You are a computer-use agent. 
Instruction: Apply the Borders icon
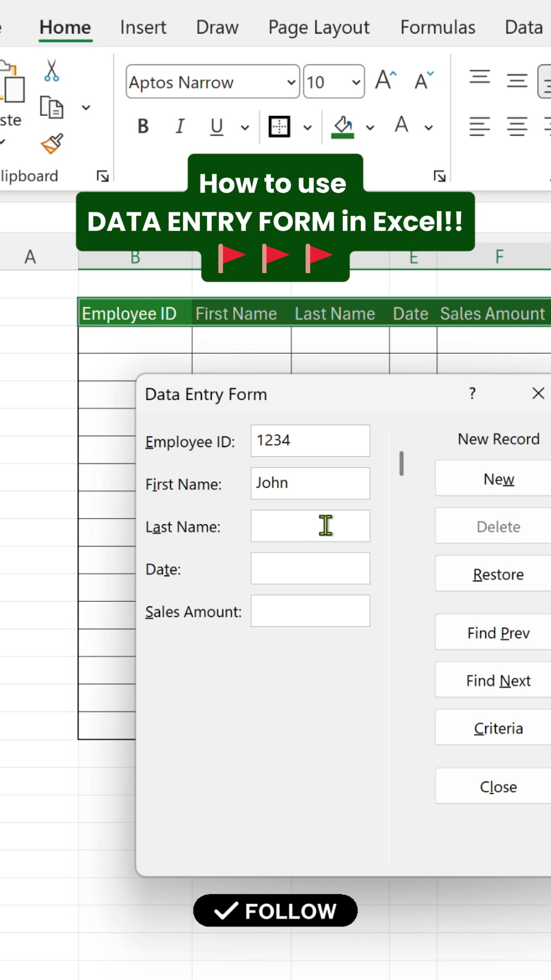[280, 127]
